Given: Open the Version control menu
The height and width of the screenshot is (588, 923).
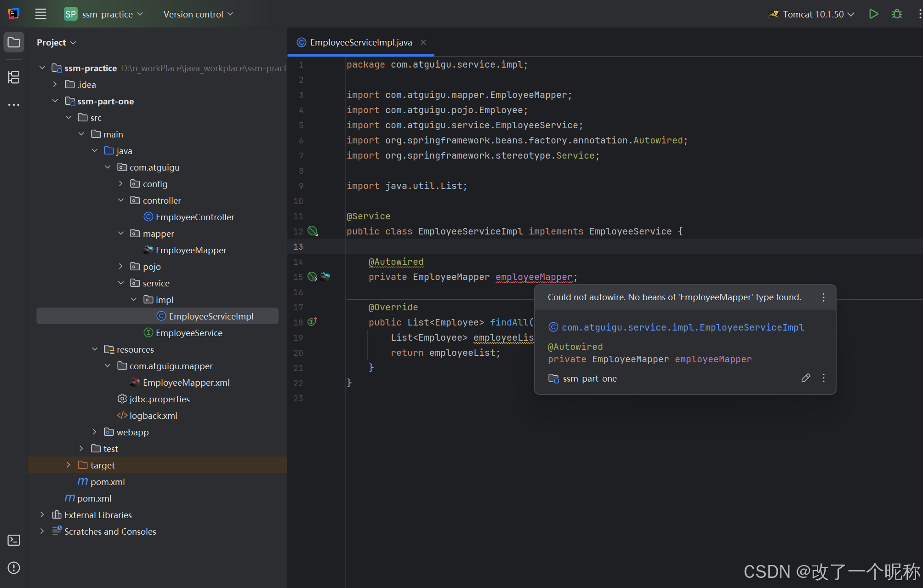Looking at the screenshot, I should click(x=198, y=14).
